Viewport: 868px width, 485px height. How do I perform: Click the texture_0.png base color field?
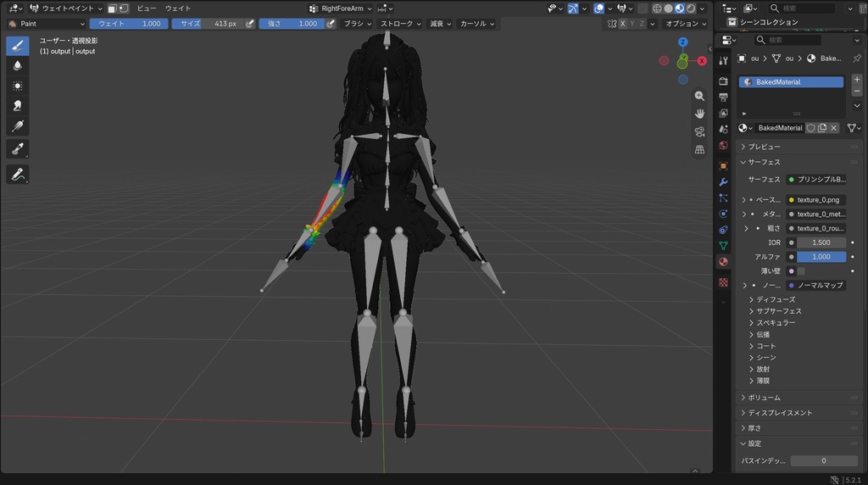(816, 200)
